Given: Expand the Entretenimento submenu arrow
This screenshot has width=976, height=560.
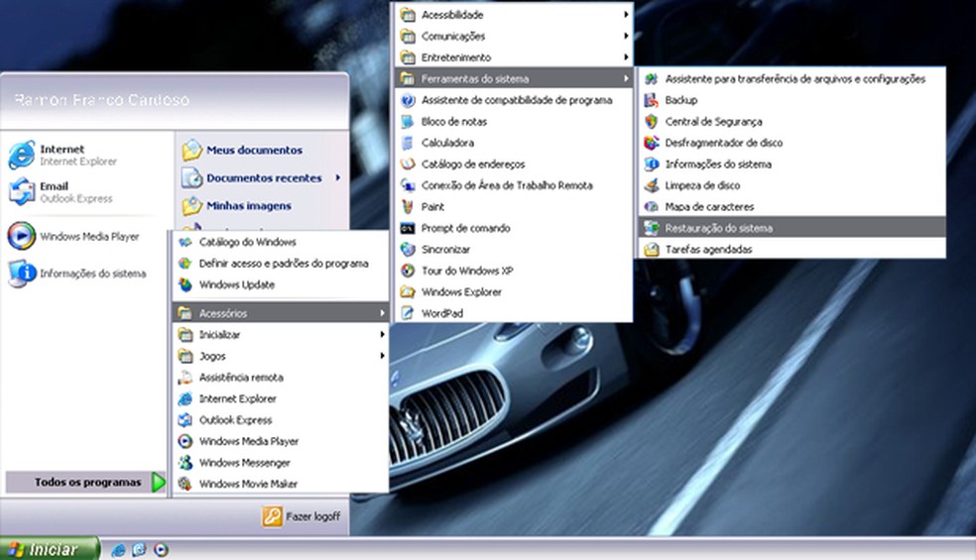Looking at the screenshot, I should [x=626, y=57].
